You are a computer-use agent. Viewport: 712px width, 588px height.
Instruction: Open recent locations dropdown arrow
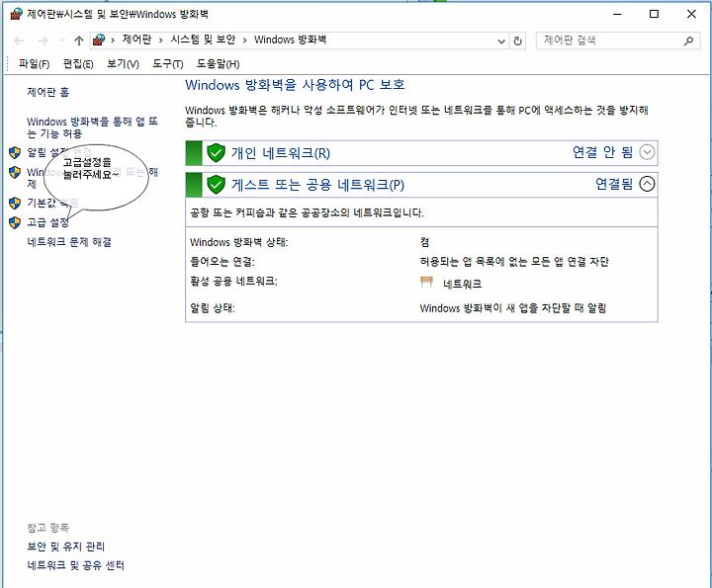pyautogui.click(x=62, y=41)
